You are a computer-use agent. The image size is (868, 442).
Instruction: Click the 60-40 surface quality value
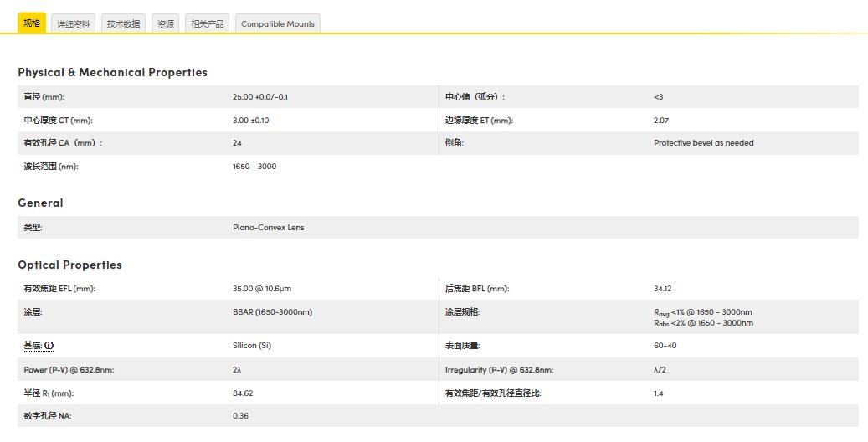[665, 346]
